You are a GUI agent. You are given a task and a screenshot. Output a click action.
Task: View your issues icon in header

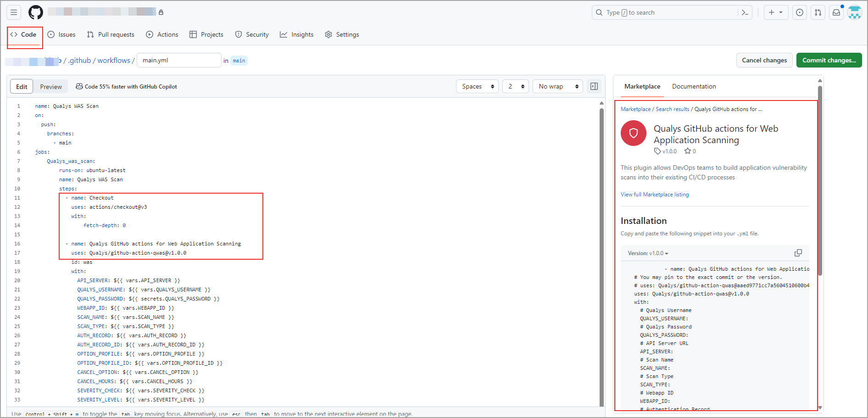tap(800, 12)
